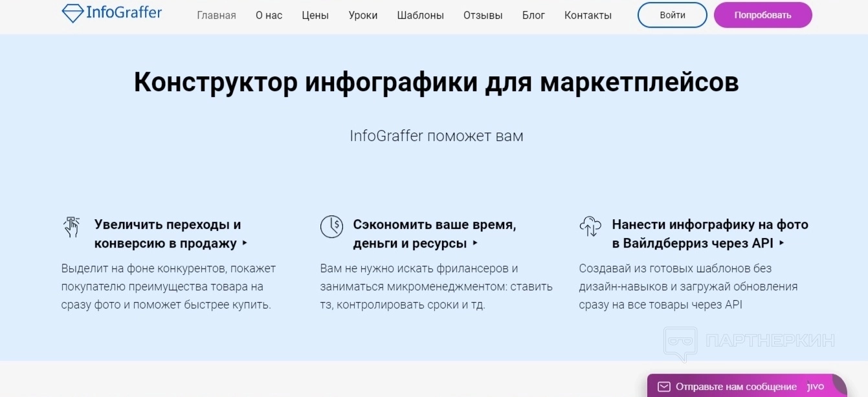Open the Уроки section

point(363,16)
